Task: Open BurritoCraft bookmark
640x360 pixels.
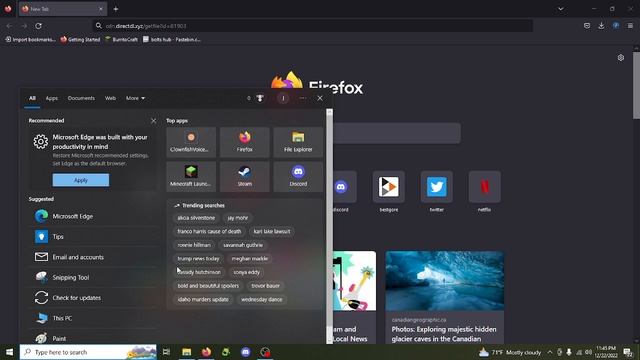Action: pos(122,40)
